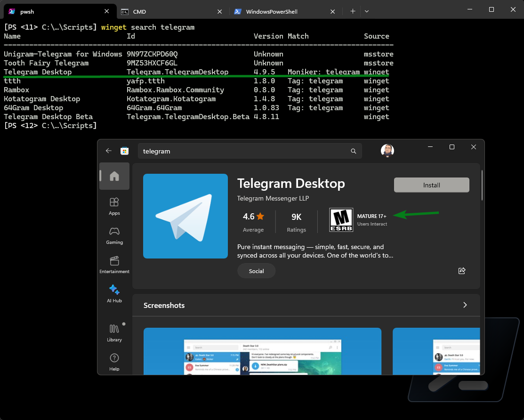Share the Telegram Desktop app page
524x420 pixels.
[462, 271]
